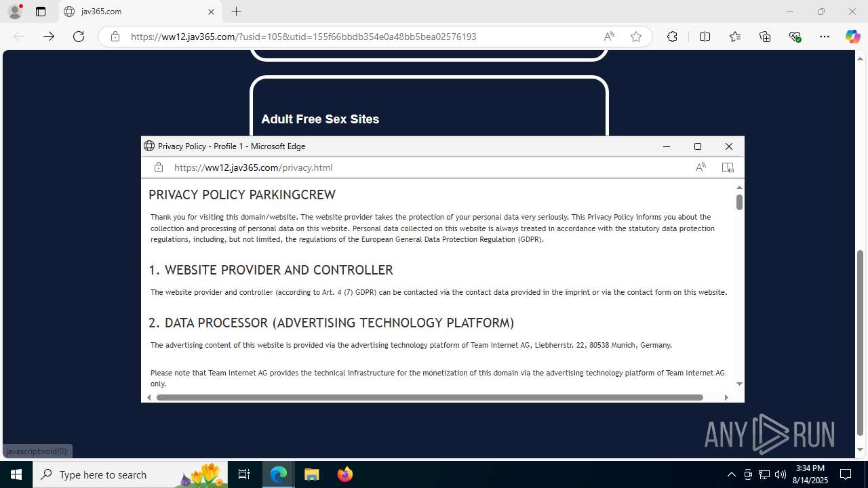The height and width of the screenshot is (488, 868).
Task: Click the popup's scroll left arrow
Action: click(149, 397)
